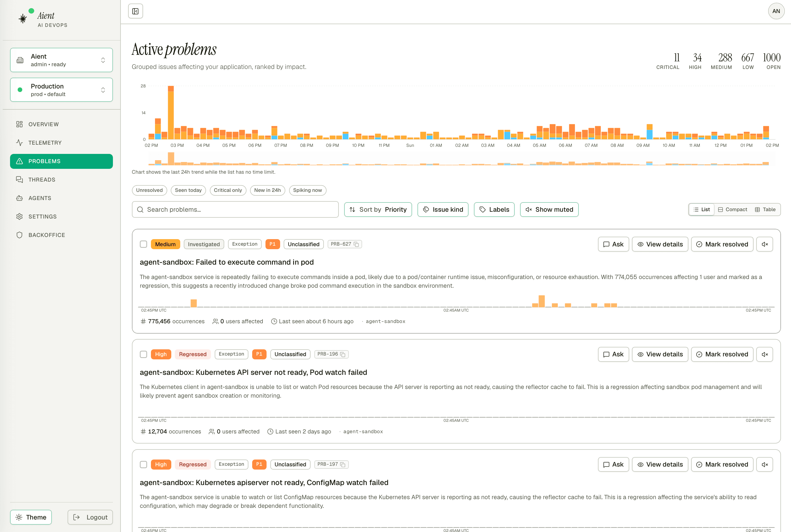Screen dimensions: 791x532
Task: Select checkbox for PRB-196 problem
Action: tap(144, 354)
